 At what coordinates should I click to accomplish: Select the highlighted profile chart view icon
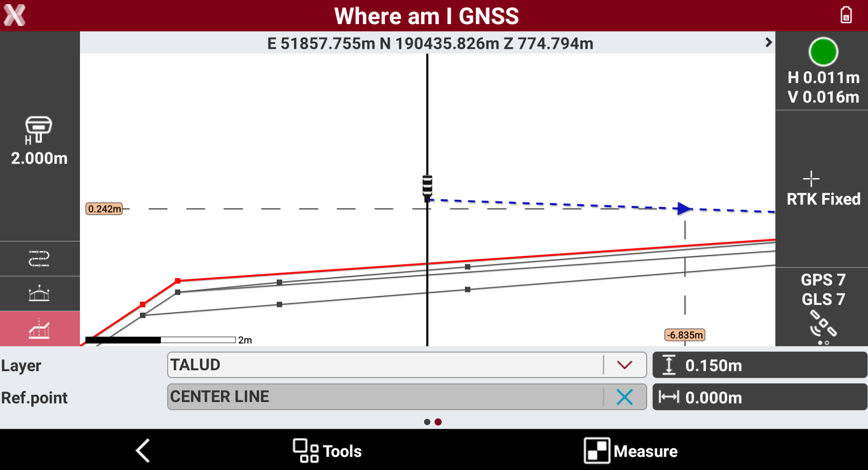(39, 329)
